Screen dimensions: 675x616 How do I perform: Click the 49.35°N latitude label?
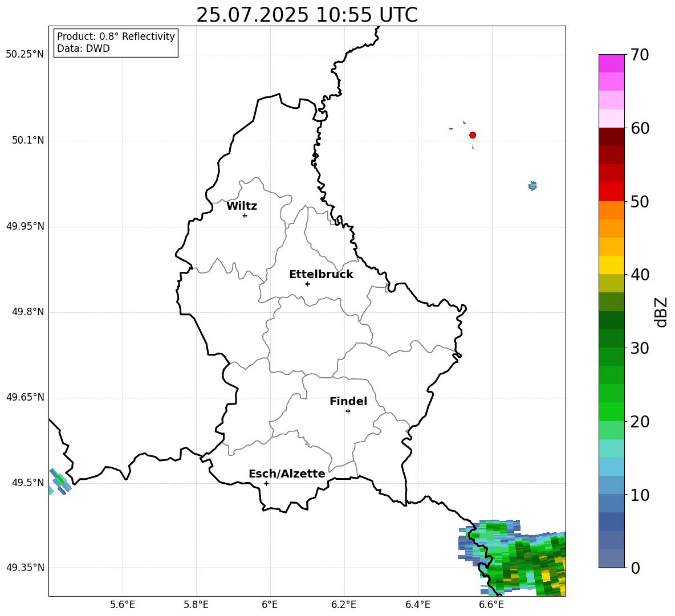[x=25, y=568]
